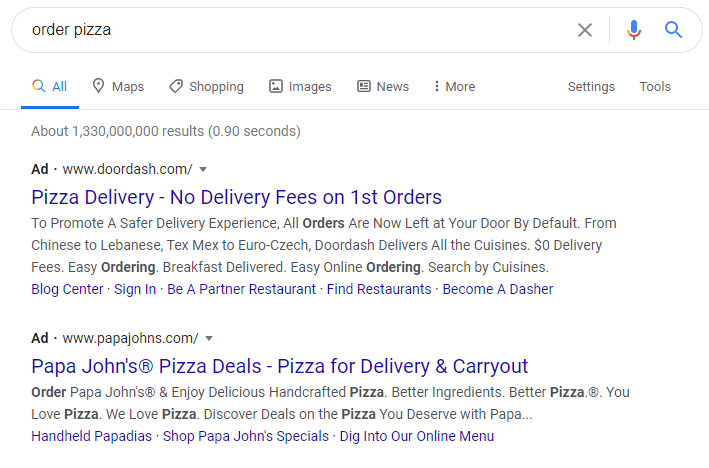
Task: Click the Shopping tag icon
Action: pos(176,86)
